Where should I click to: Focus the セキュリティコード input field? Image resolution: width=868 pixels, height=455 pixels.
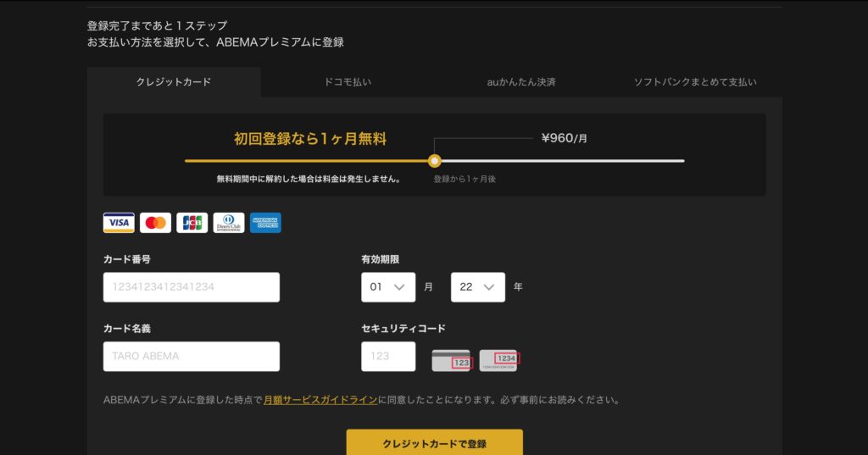tap(388, 356)
